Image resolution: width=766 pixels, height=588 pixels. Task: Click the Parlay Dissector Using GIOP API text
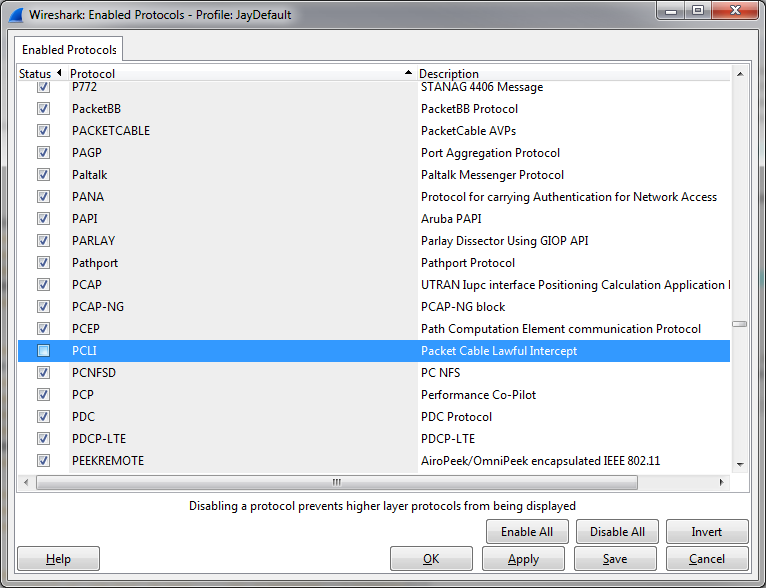505,241
